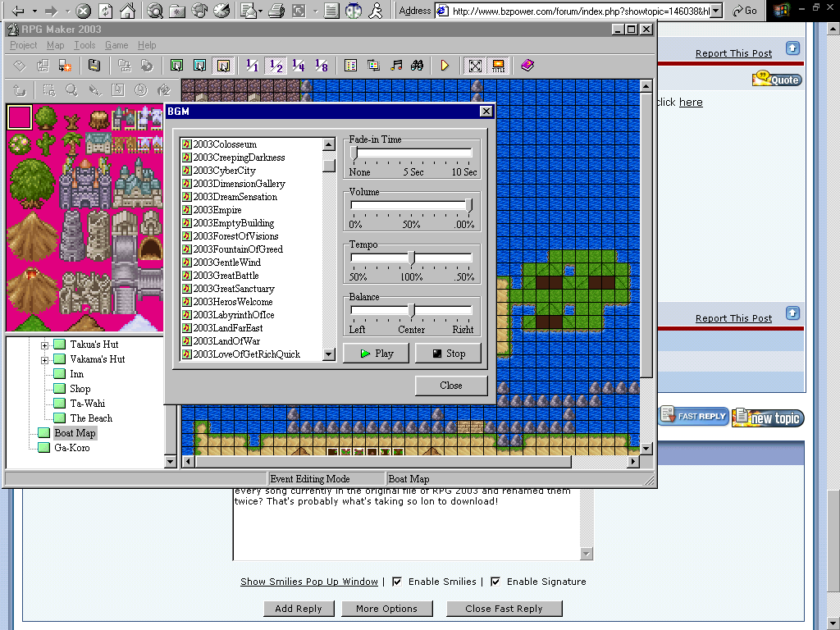Open the Tools menu
840x630 pixels.
(x=84, y=46)
